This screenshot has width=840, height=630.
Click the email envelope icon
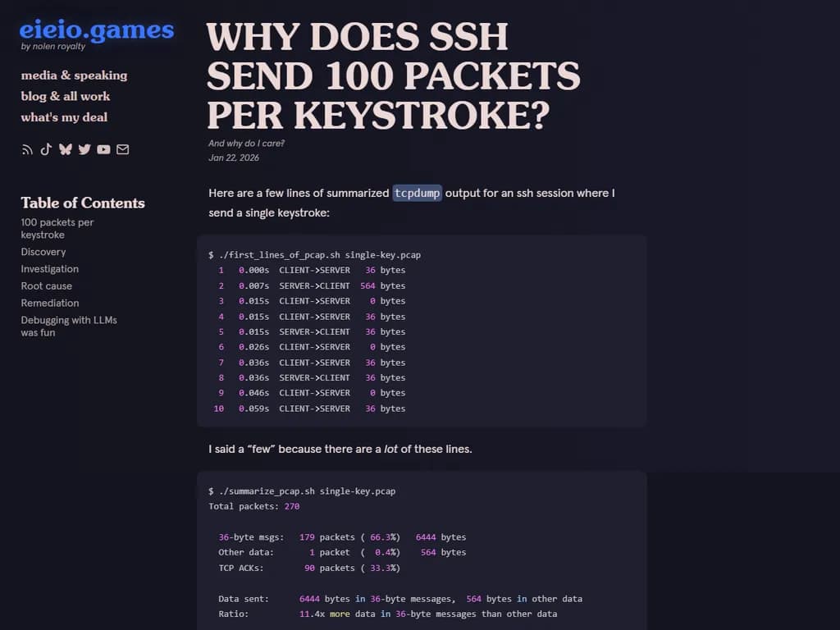(122, 149)
